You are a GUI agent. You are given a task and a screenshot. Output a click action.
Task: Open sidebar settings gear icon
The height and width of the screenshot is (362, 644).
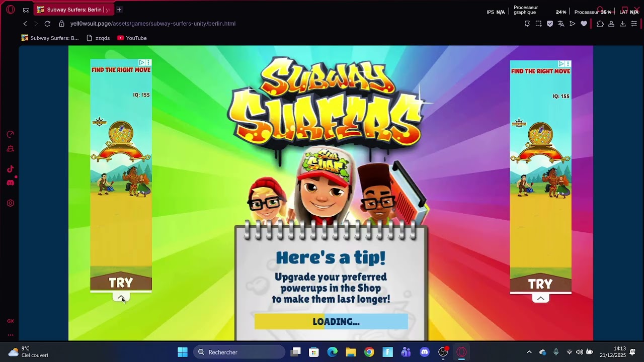(10, 203)
